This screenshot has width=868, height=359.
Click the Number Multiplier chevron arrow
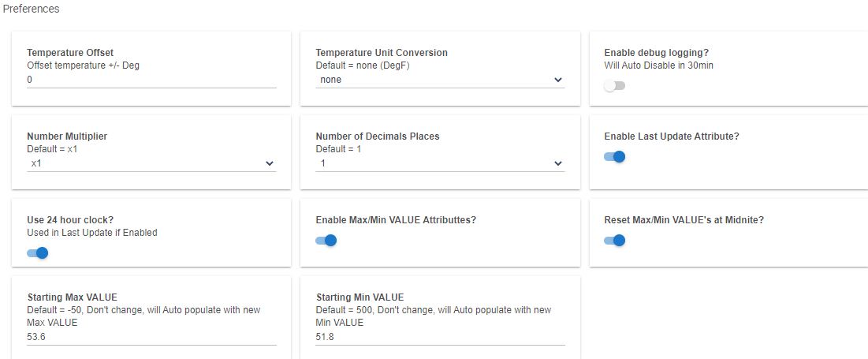(270, 163)
